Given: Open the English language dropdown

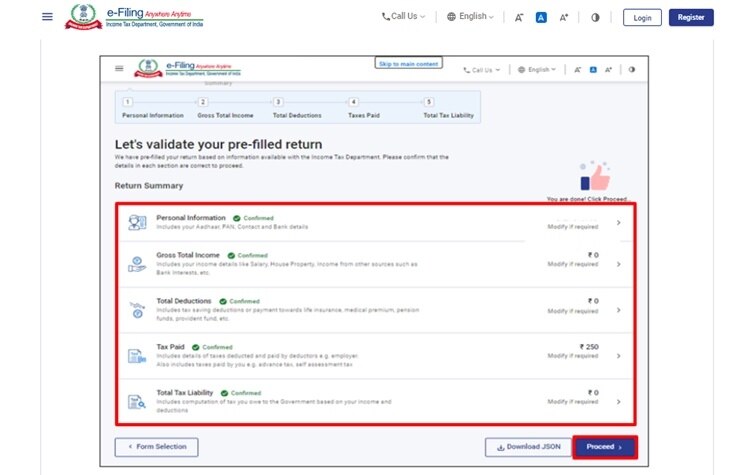Looking at the screenshot, I should (469, 17).
